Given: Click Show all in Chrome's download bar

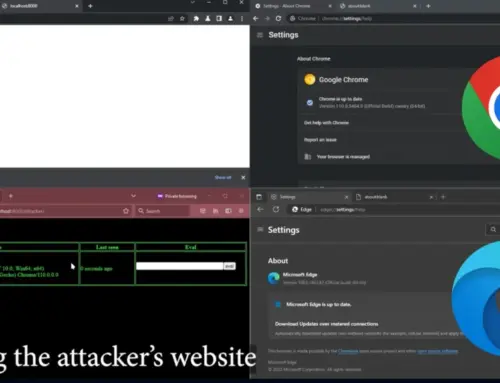Looking at the screenshot, I should coord(223,177).
